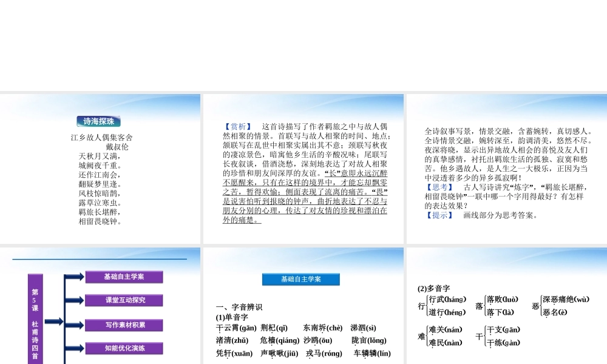Click the arrow pointing to 知能优化演练

(x=75, y=349)
